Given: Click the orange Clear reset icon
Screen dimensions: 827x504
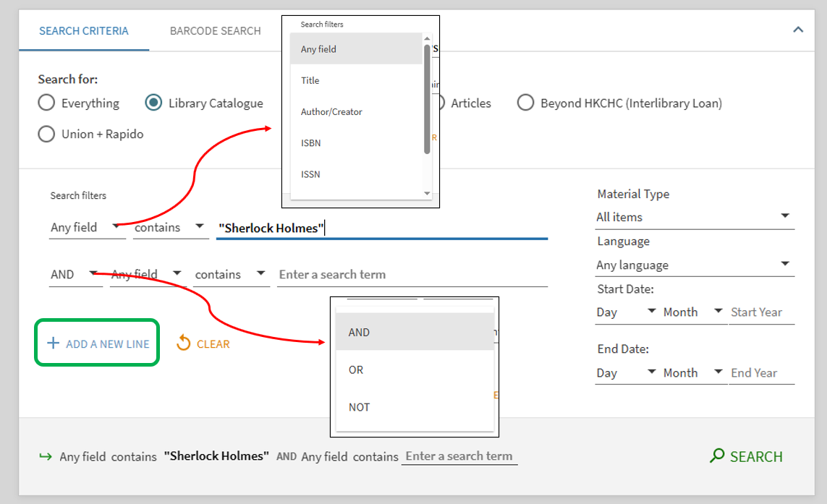Looking at the screenshot, I should pyautogui.click(x=184, y=343).
